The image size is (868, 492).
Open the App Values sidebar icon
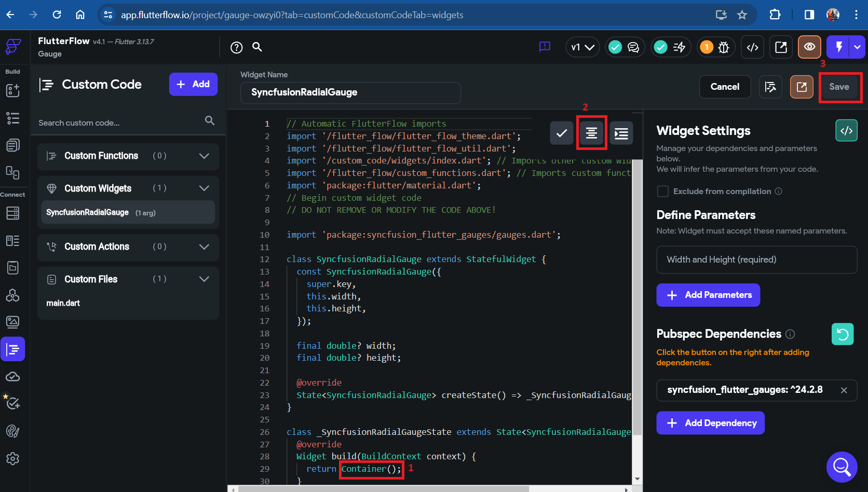point(12,268)
